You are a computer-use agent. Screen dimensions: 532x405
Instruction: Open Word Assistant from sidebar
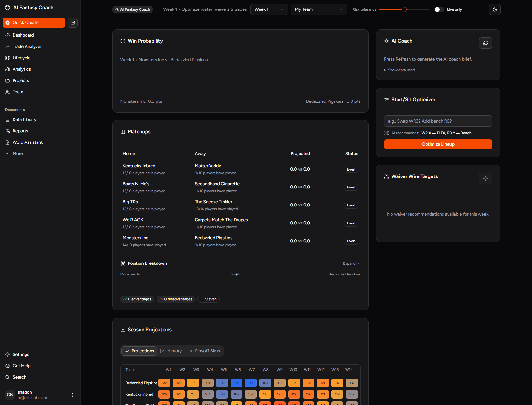click(x=27, y=142)
